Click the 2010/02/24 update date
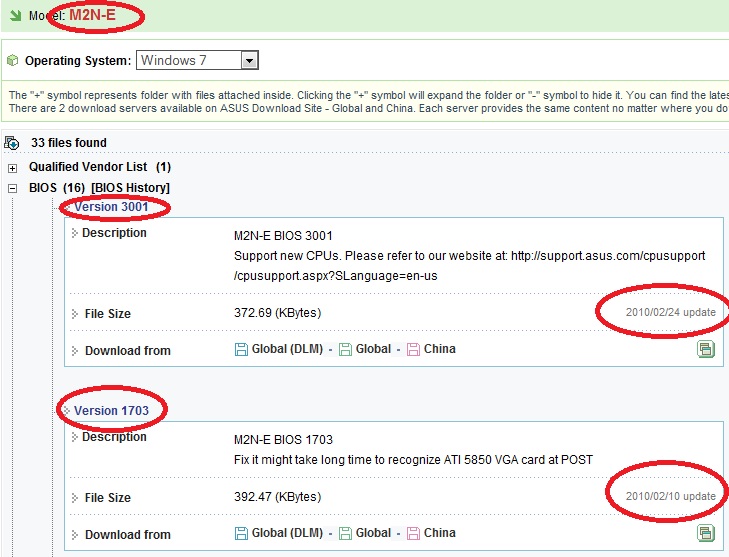 click(670, 312)
